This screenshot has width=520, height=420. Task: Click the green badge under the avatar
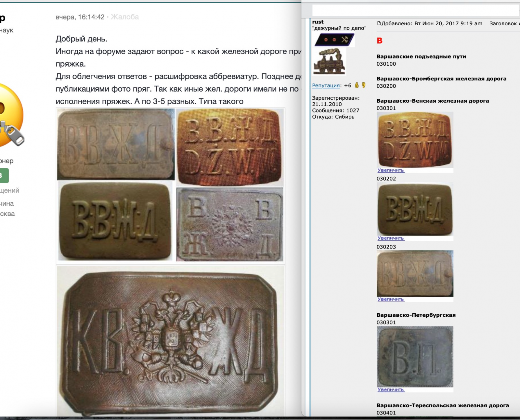coord(4,176)
